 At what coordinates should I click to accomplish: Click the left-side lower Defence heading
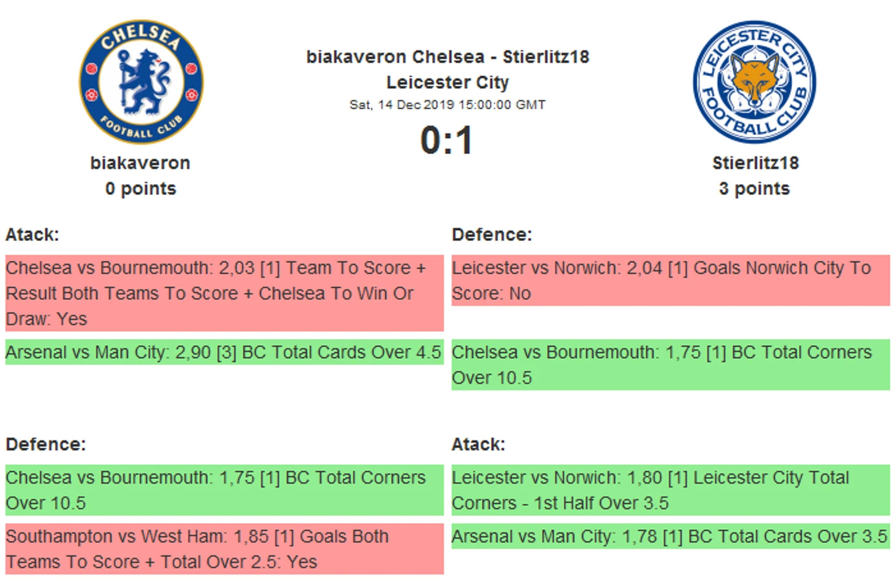[x=46, y=445]
